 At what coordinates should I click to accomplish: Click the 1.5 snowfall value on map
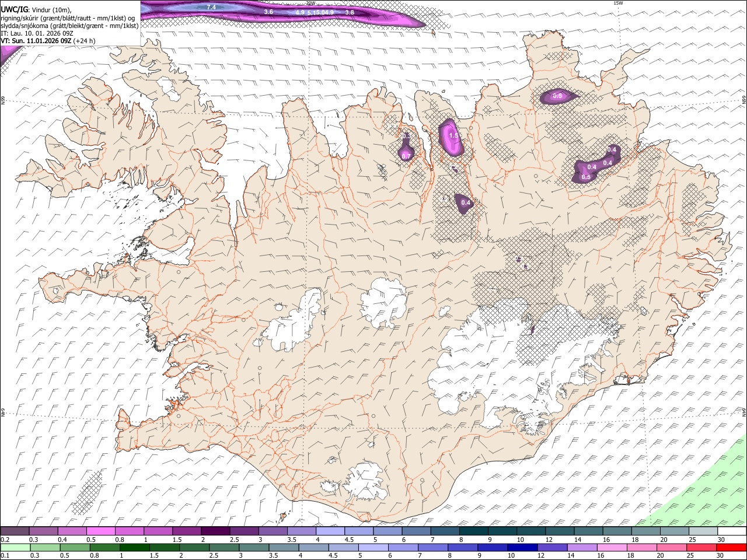click(453, 136)
